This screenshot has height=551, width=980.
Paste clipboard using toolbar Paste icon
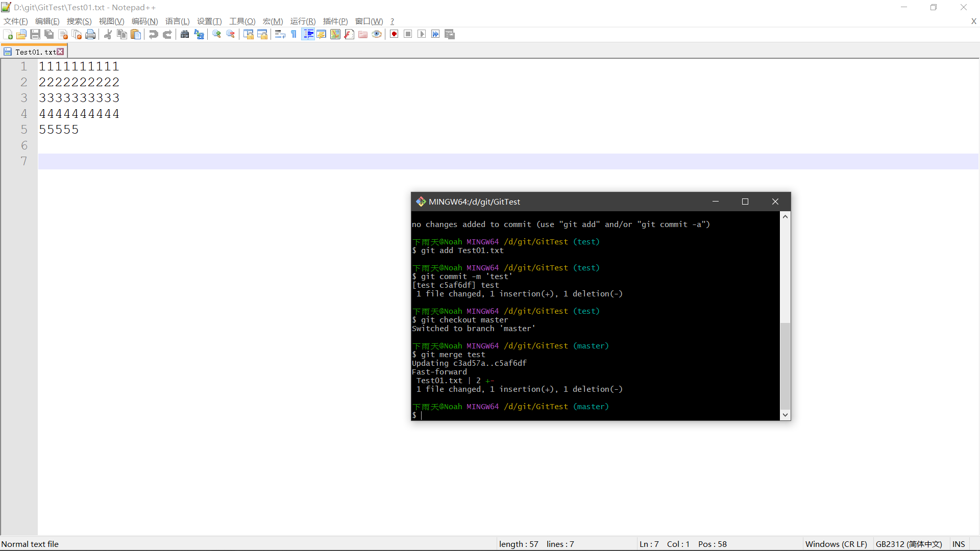tap(135, 34)
